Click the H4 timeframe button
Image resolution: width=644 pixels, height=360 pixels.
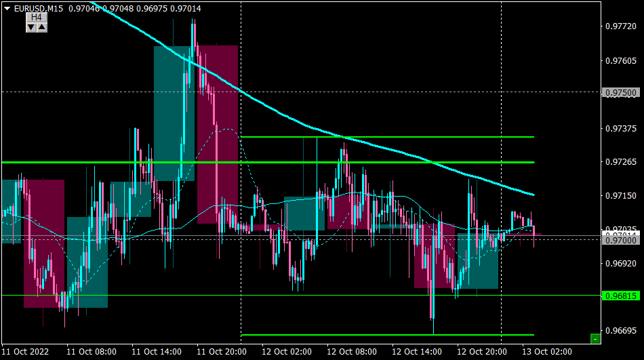[37, 17]
